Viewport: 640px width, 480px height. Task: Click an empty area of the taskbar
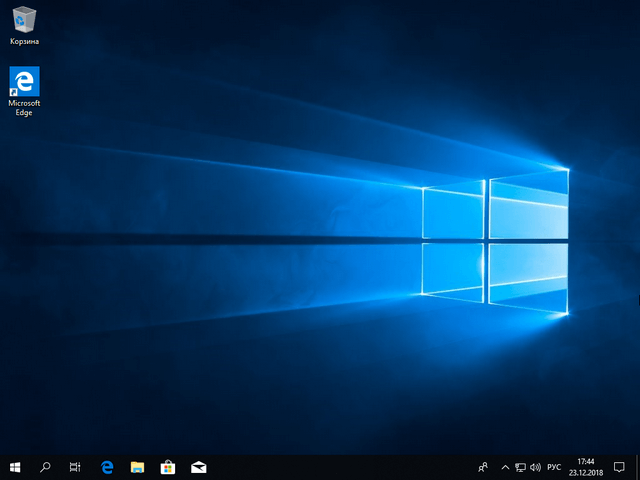(340, 467)
